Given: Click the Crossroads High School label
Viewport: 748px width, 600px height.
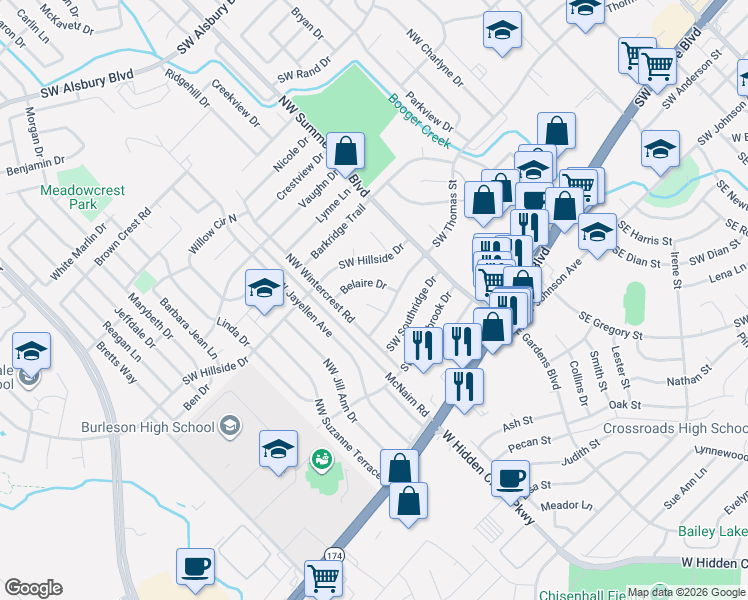Looking at the screenshot, I should [x=675, y=428].
